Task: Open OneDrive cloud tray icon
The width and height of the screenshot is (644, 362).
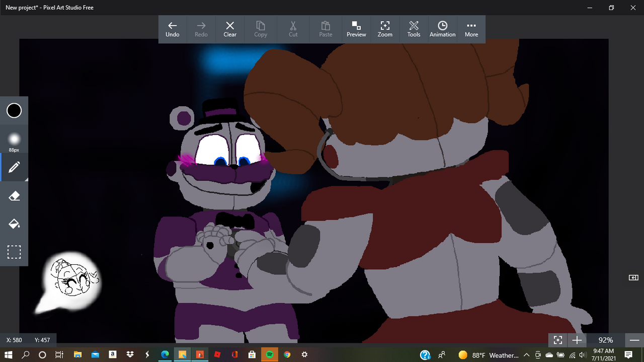Action: tap(549, 355)
